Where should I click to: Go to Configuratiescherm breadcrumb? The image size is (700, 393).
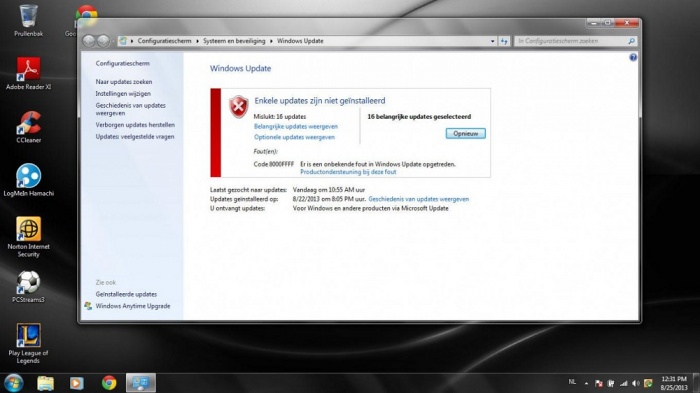[164, 41]
